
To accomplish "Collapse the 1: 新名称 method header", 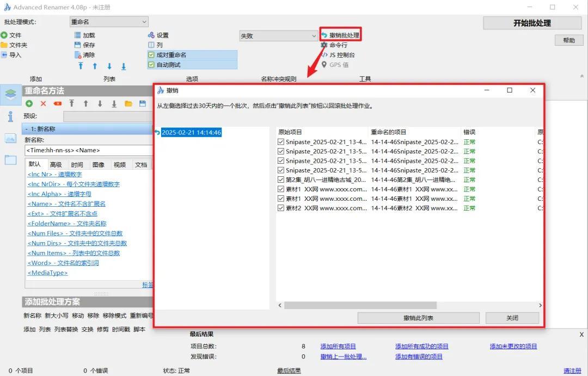I will pyautogui.click(x=27, y=129).
